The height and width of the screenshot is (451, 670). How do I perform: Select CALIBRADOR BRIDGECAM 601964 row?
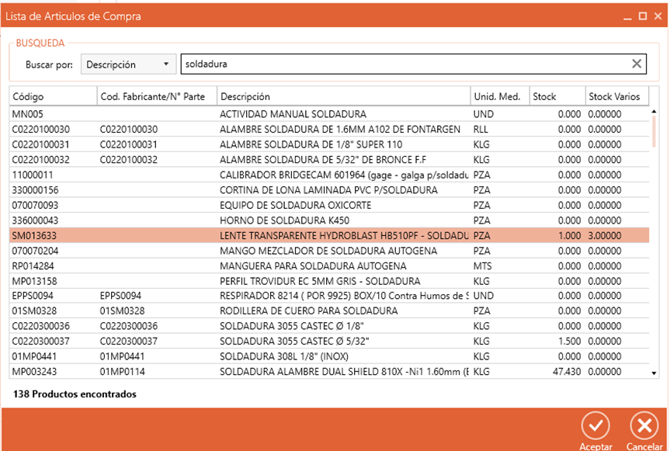[x=329, y=175]
